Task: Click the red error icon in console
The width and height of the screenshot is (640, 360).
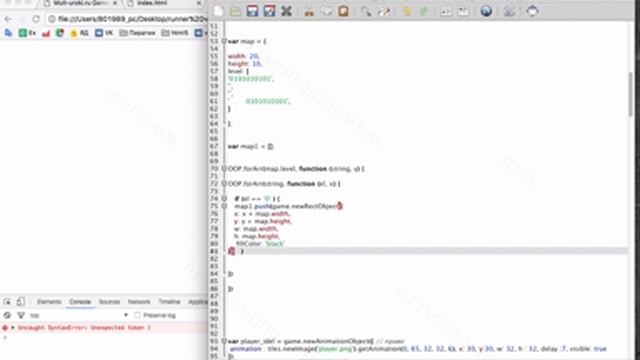Action: click(x=5, y=327)
